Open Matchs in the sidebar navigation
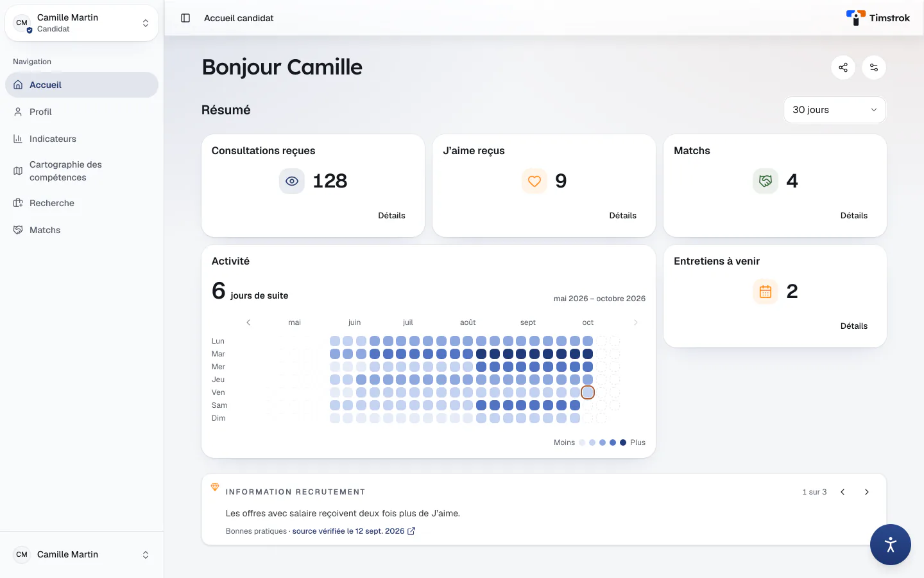This screenshot has height=578, width=924. click(81, 230)
